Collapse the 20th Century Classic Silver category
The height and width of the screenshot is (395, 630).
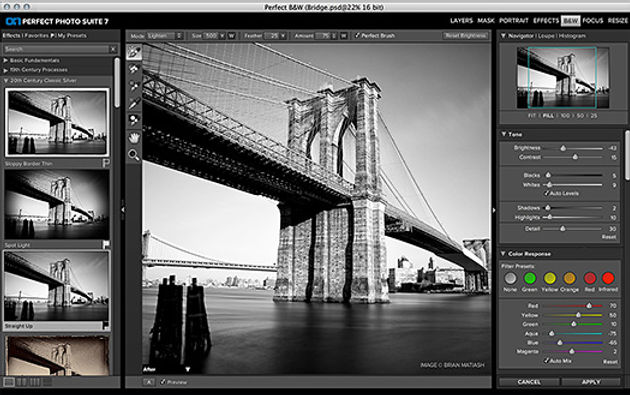coord(6,80)
